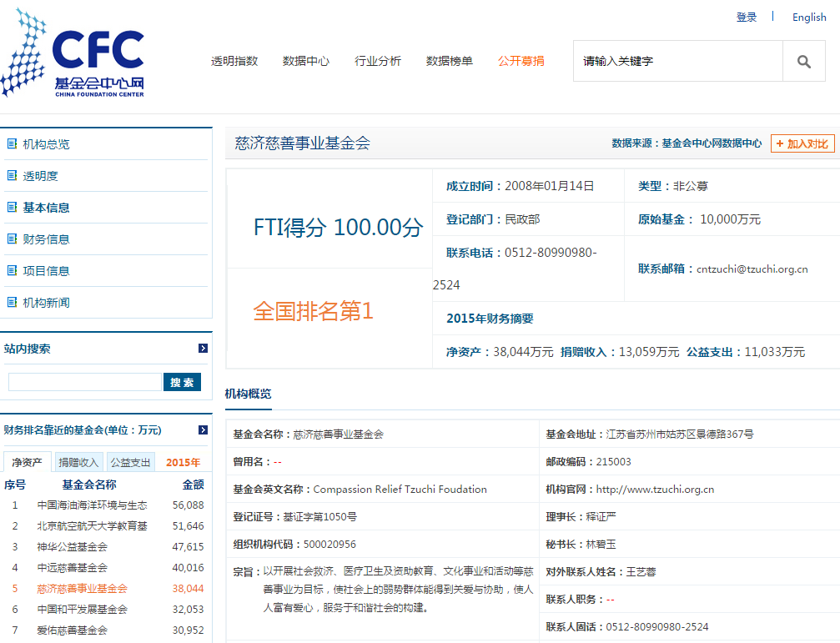840x643 pixels.
Task: Click the 对外联系人姓名 王艺蓉 field
Action: tap(601, 572)
